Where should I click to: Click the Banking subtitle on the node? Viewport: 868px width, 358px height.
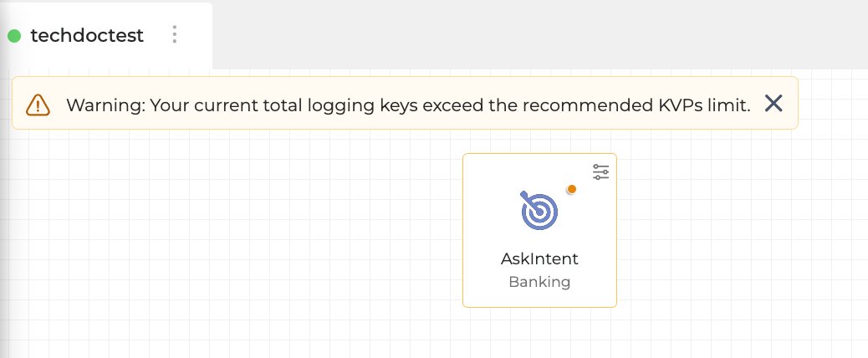pos(539,282)
